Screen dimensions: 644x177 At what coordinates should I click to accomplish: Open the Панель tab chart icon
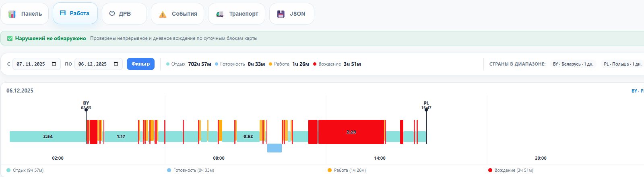[12, 14]
